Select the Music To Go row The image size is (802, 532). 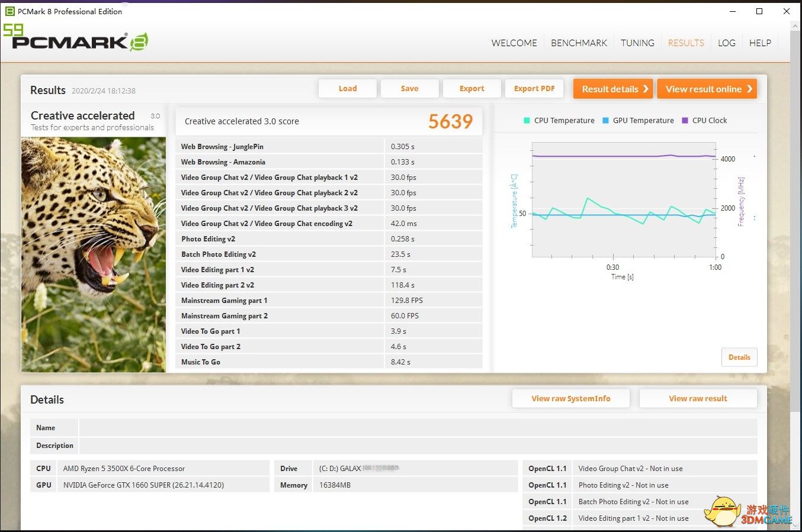pyautogui.click(x=329, y=362)
